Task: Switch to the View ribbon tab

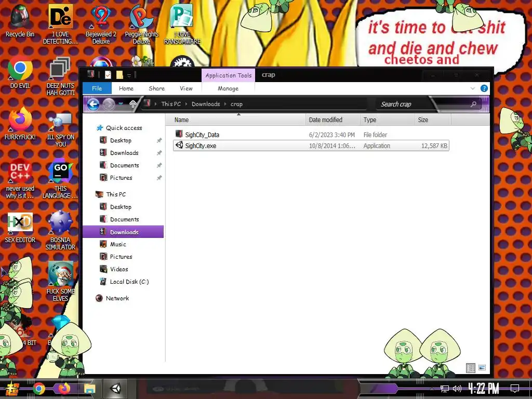Action: 187,88
